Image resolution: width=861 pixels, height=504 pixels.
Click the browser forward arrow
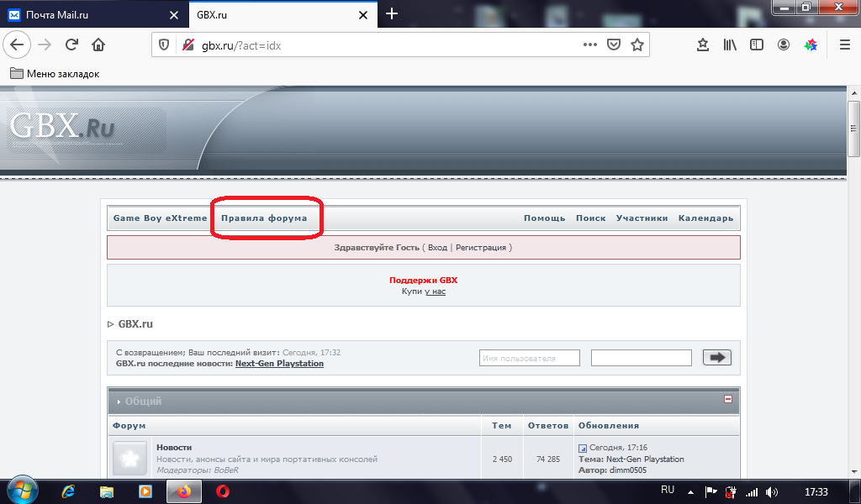45,45
